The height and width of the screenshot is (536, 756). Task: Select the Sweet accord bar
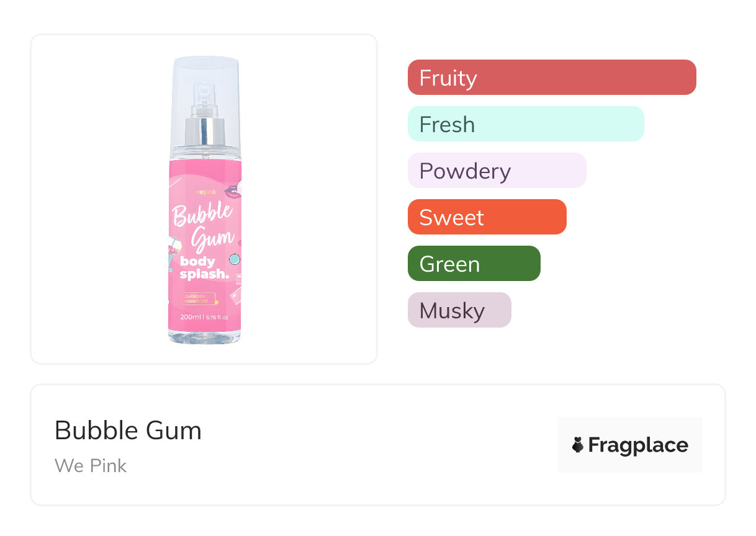pyautogui.click(x=487, y=217)
